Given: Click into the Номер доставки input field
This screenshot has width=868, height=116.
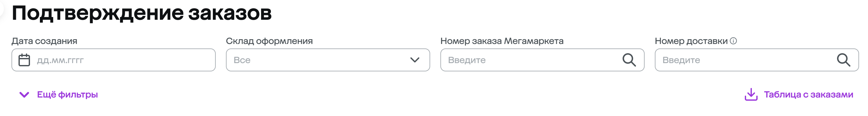Looking at the screenshot, I should (x=756, y=60).
